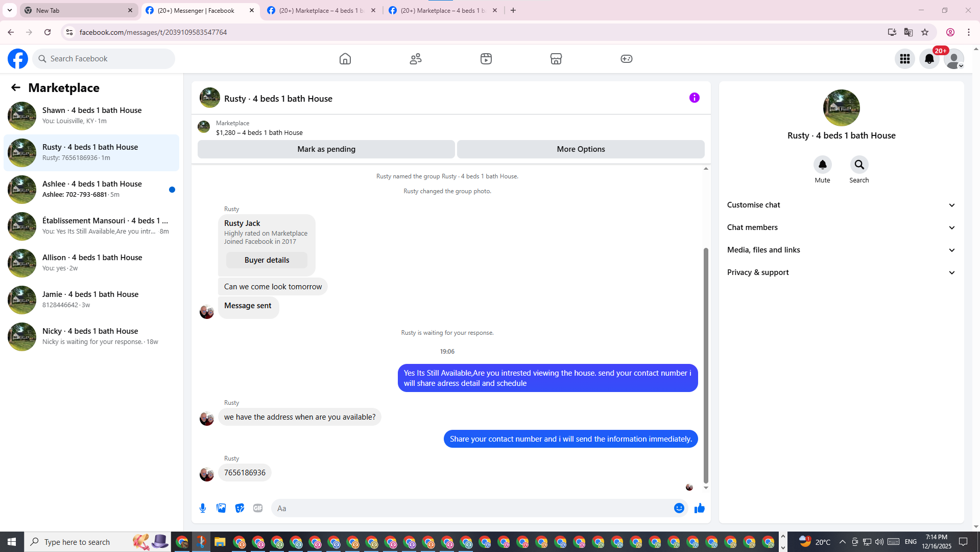Click the Marketplace listing $1,280 title
Screen dimensions: 980x552
coord(259,133)
